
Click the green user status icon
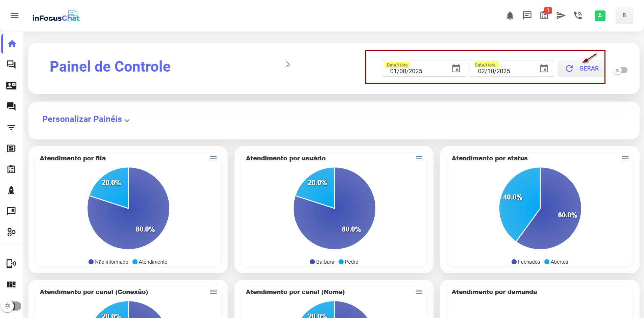coord(600,16)
